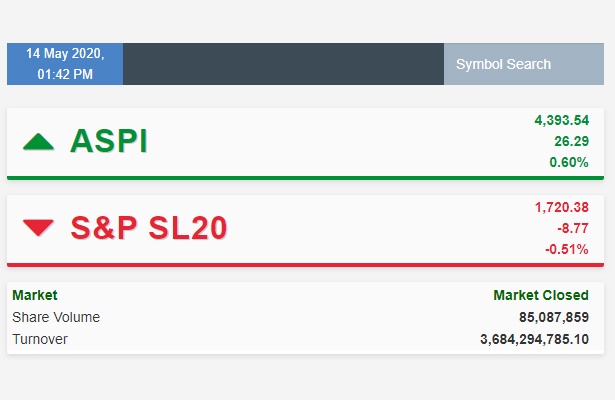Click the S&P SL20 value 1,720.38
The image size is (615, 400).
562,207
